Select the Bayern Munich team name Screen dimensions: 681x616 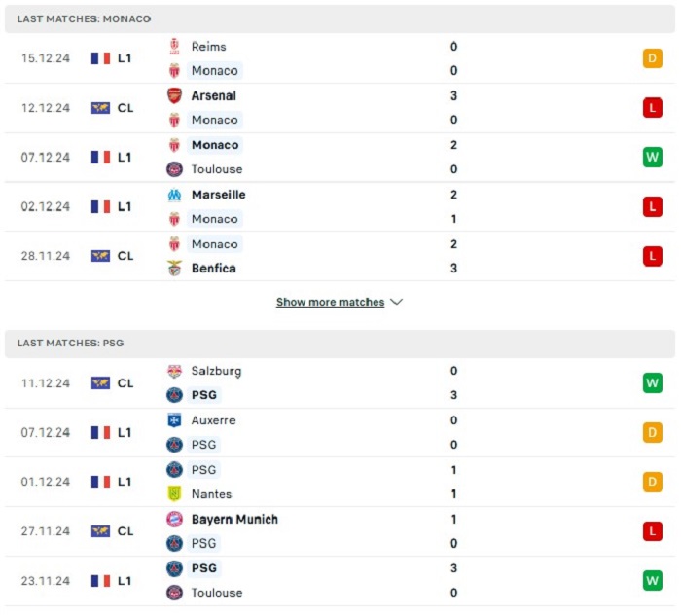[x=234, y=519]
